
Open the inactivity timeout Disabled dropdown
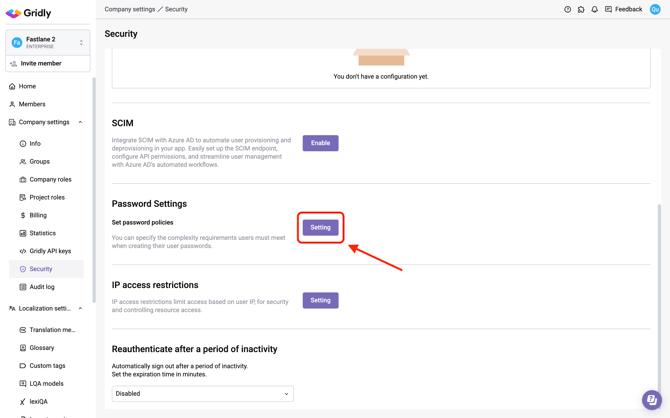tap(202, 394)
